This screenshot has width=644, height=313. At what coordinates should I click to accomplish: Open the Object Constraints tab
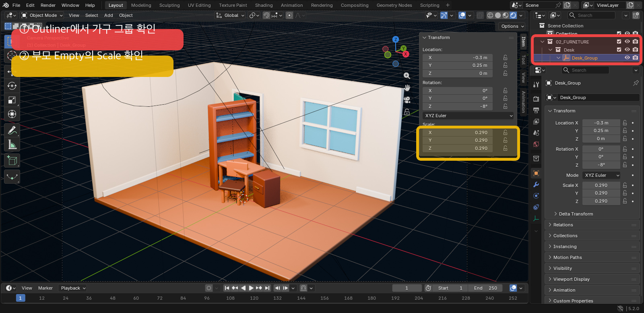536,207
